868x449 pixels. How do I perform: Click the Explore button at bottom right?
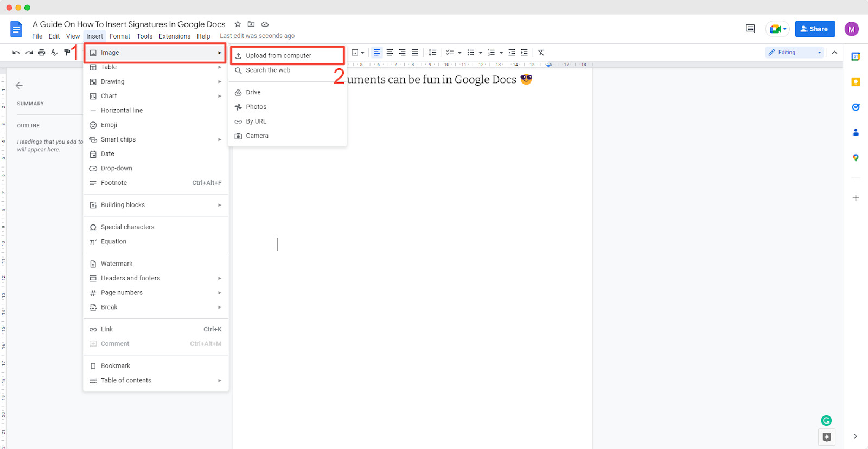pyautogui.click(x=827, y=437)
